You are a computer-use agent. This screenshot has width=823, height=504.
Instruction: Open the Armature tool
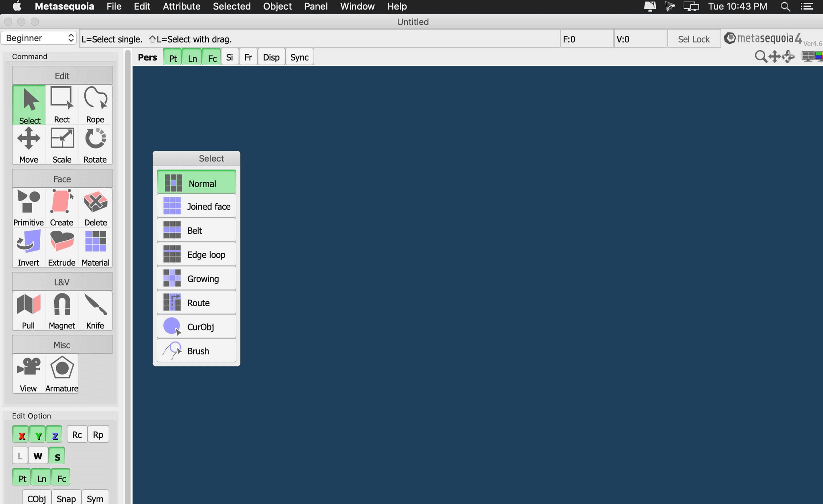62,374
